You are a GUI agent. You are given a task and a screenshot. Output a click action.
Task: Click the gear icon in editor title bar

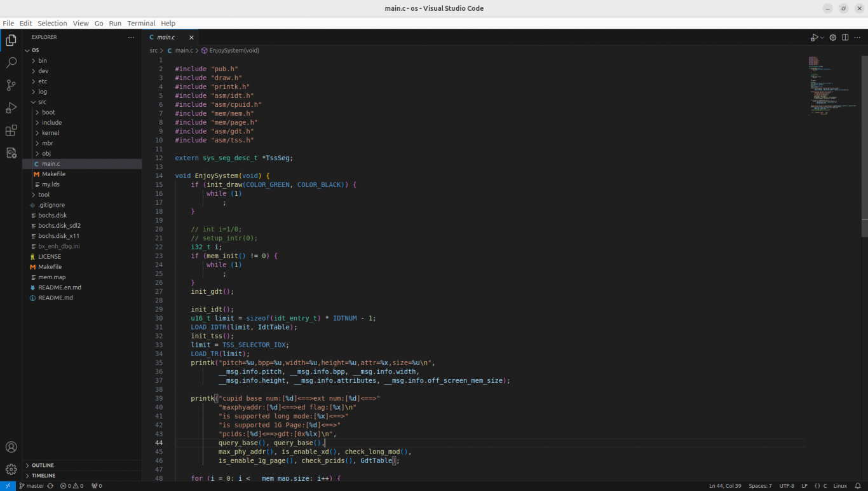[833, 38]
